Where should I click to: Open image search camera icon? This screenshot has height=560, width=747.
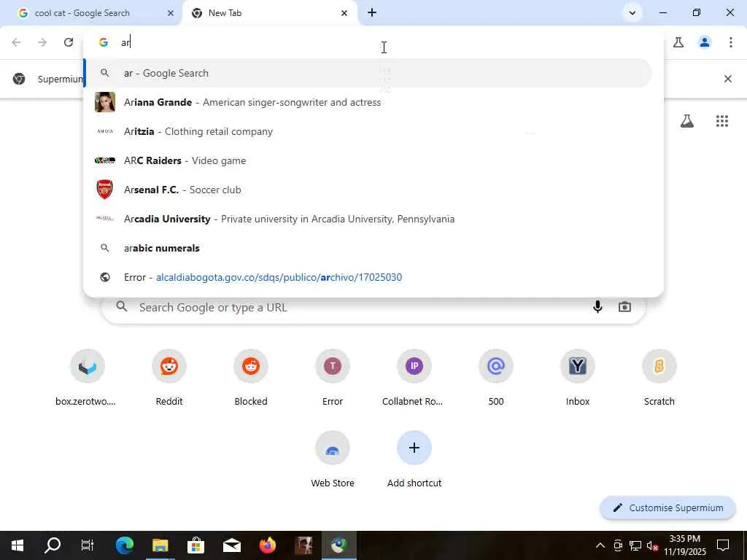tap(624, 307)
